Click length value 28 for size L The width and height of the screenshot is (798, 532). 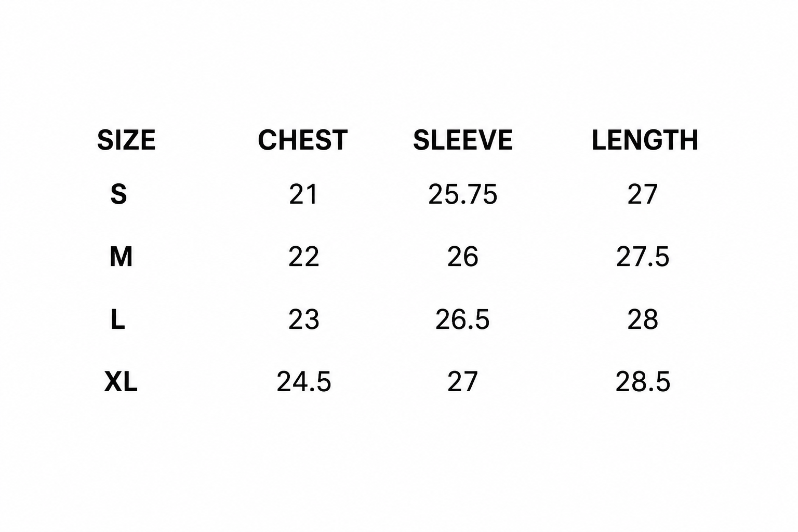click(643, 320)
